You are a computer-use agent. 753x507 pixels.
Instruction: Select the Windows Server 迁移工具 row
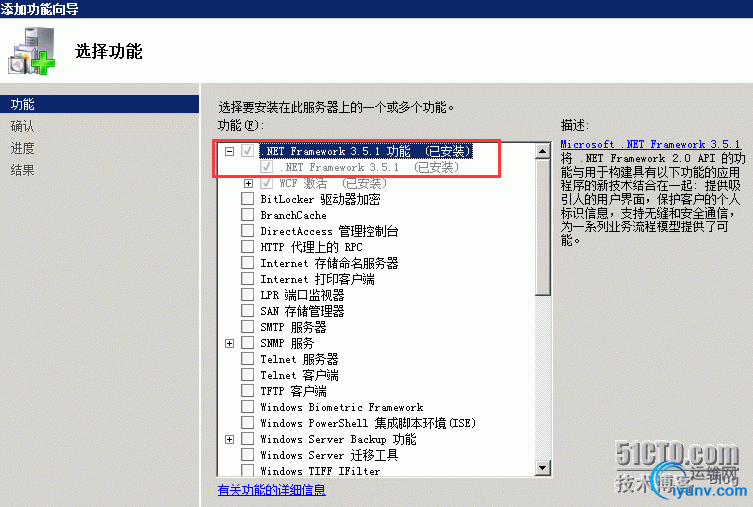click(x=329, y=455)
